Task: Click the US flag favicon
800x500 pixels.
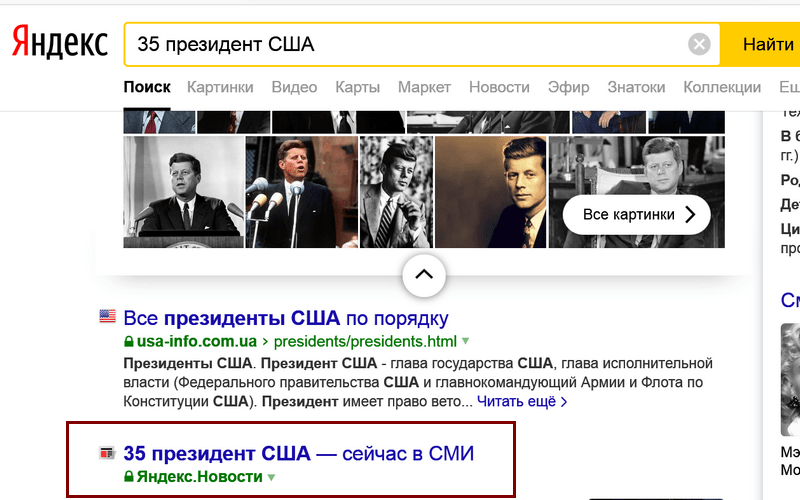Action: (107, 317)
